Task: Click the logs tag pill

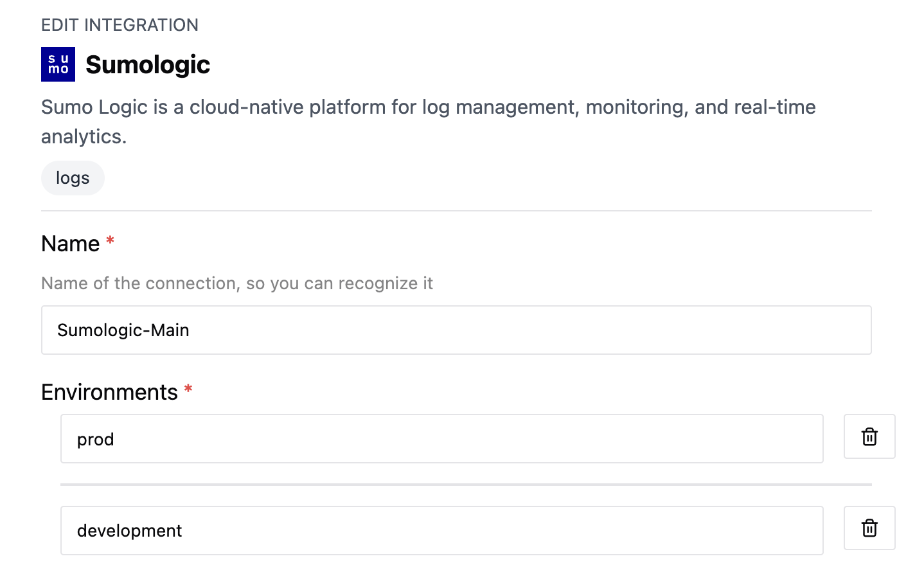Action: (73, 178)
